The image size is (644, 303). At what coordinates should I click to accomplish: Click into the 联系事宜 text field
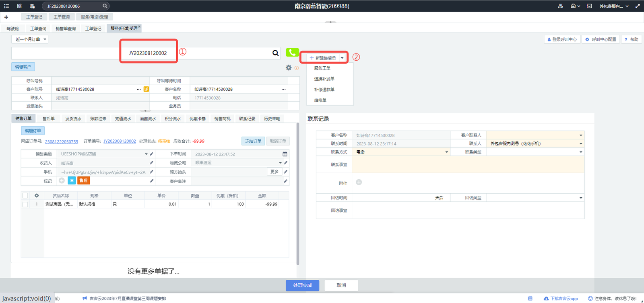tap(468, 165)
